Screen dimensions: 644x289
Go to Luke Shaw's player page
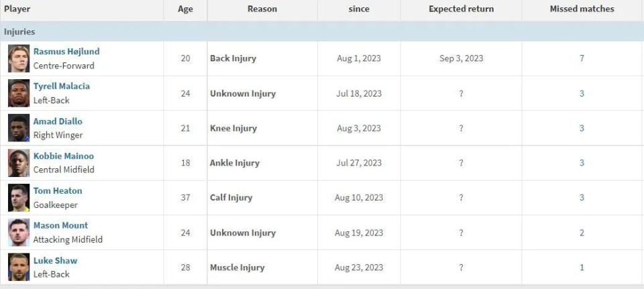coord(55,261)
